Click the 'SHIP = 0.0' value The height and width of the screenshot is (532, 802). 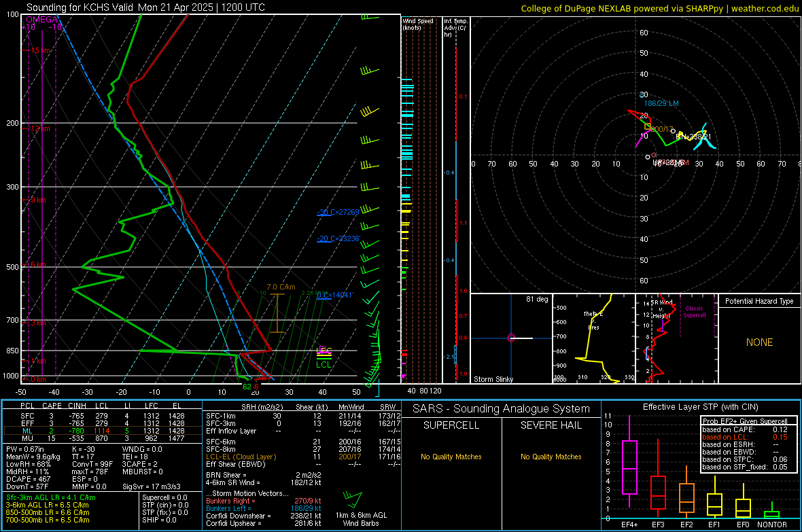tap(159, 520)
